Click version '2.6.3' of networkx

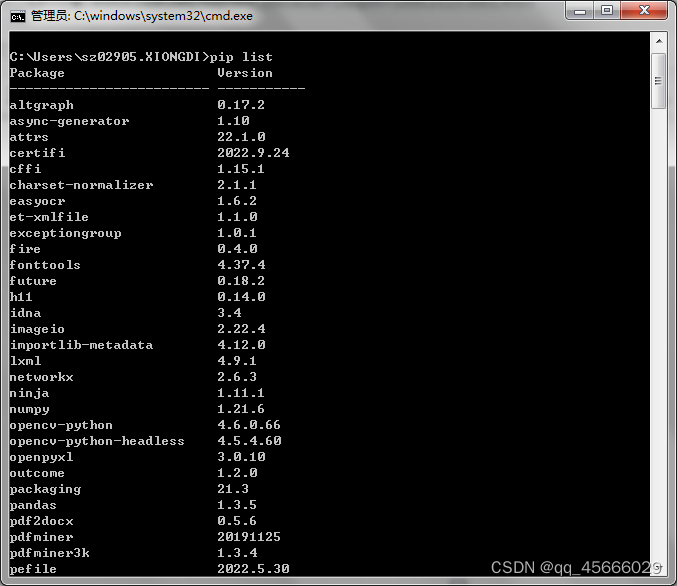237,377
